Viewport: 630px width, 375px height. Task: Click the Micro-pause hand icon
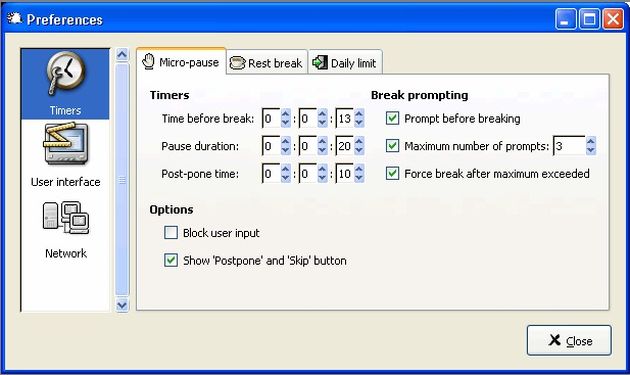pos(148,61)
